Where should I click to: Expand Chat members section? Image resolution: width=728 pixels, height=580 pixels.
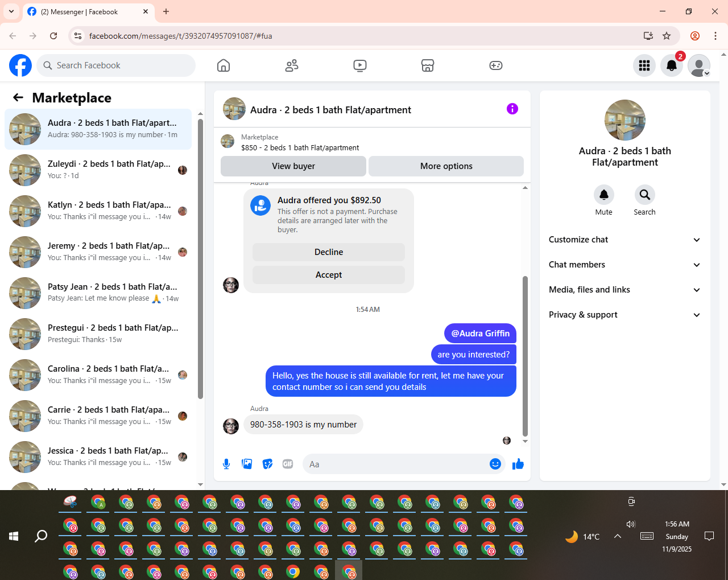click(625, 265)
